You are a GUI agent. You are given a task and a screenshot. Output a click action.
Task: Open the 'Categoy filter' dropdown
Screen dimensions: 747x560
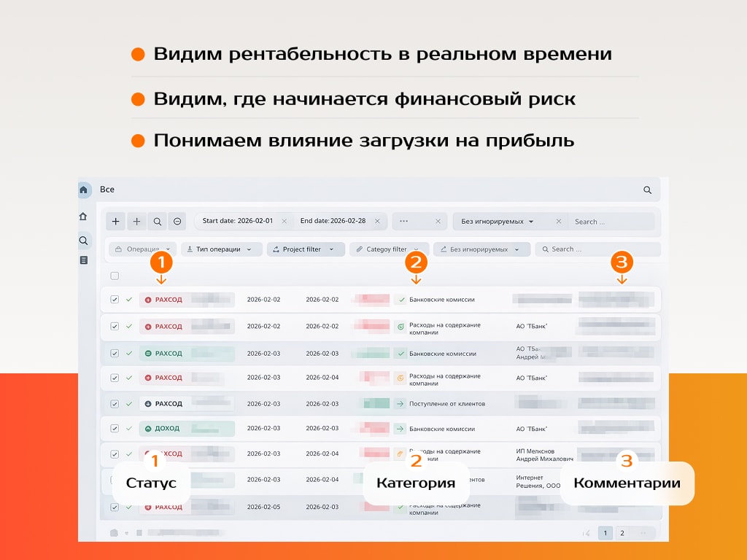click(x=390, y=249)
